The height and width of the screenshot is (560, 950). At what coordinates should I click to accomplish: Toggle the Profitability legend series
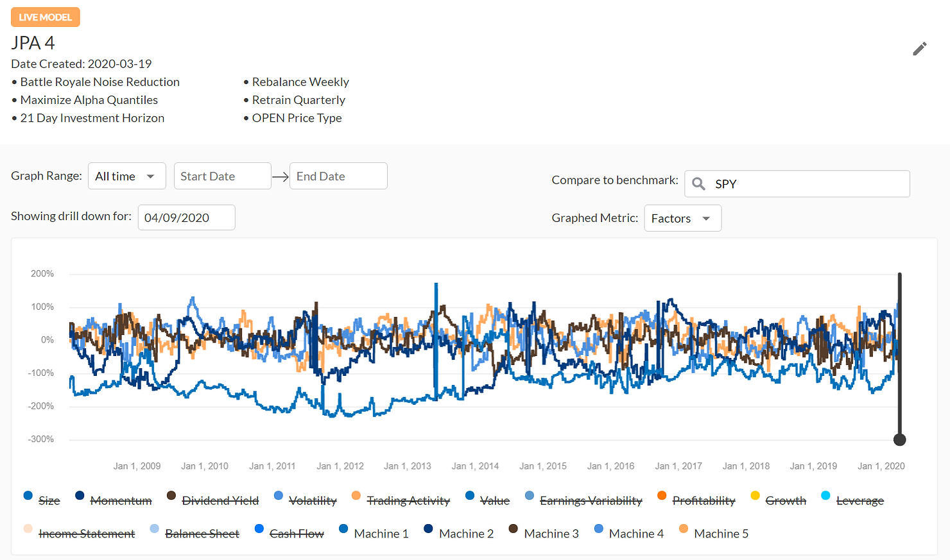tap(696, 500)
